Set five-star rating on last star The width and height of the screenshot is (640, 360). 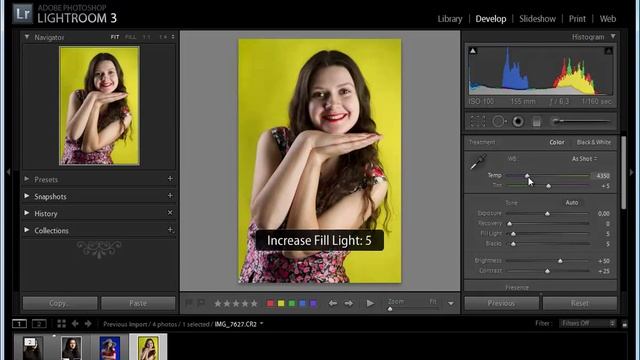pos(254,303)
